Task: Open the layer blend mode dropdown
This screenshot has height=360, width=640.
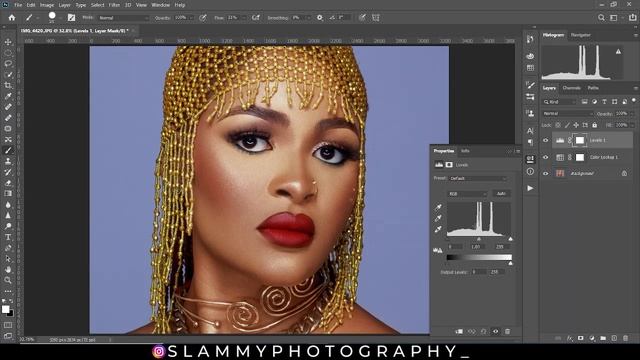Action: tap(567, 113)
